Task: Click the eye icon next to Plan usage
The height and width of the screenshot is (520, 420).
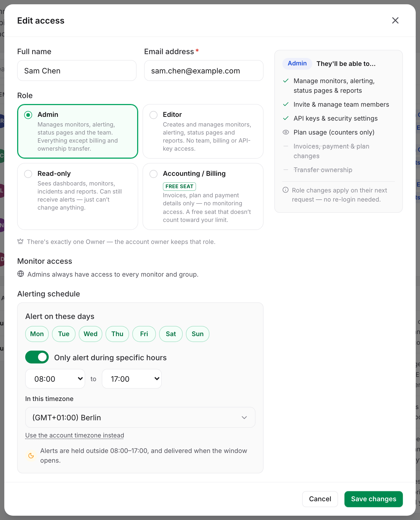Action: (x=286, y=132)
